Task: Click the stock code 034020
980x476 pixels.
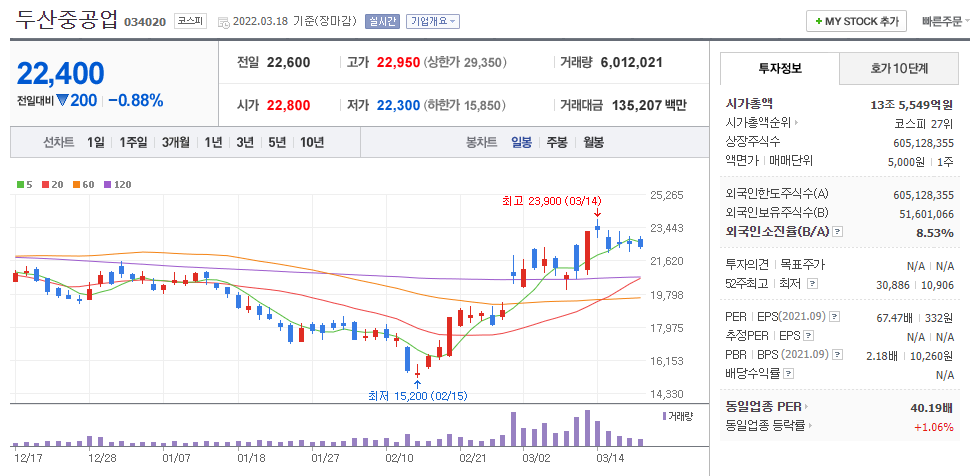Action: 145,22
